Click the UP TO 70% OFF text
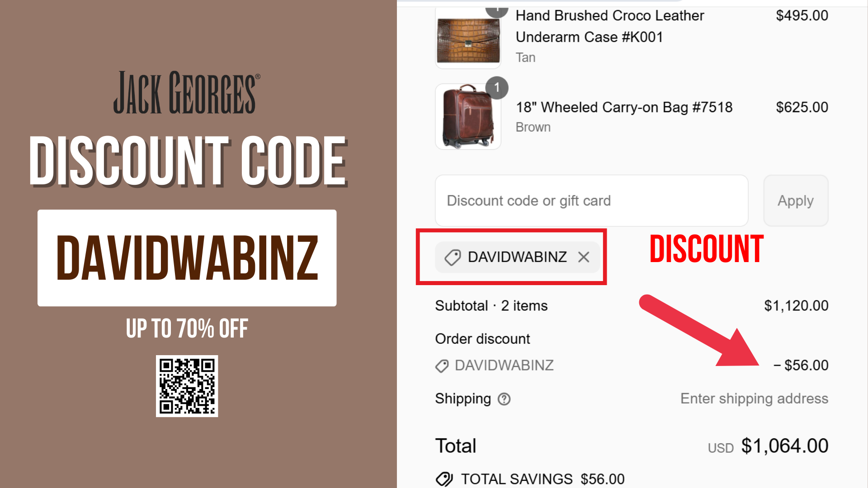Viewport: 868px width, 488px height. pos(187,328)
